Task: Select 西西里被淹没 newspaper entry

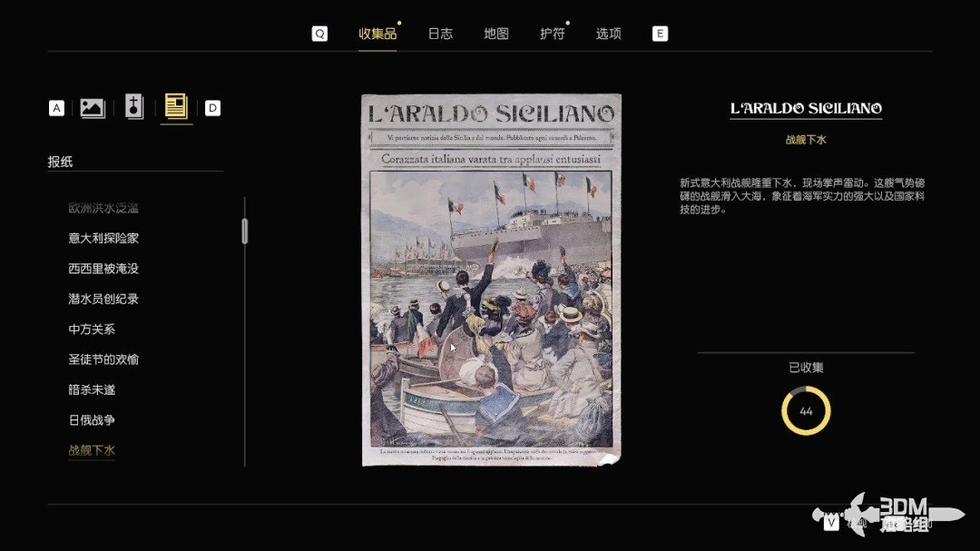Action: [x=103, y=269]
